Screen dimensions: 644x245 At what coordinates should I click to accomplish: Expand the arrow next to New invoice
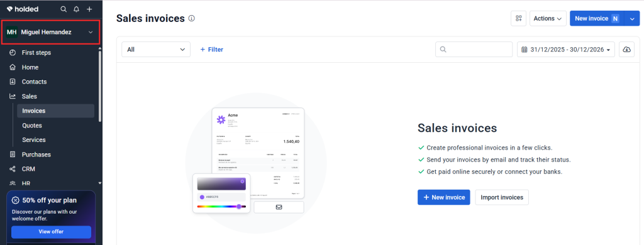click(632, 18)
